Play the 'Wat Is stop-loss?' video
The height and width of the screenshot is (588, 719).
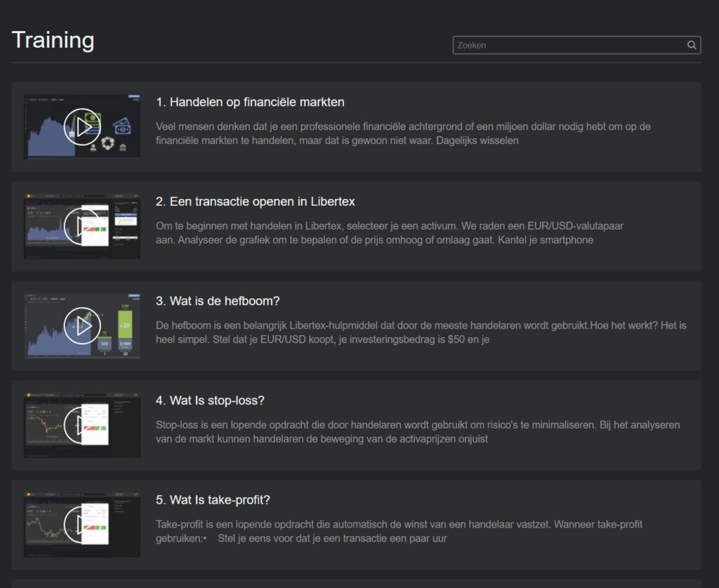pos(82,426)
